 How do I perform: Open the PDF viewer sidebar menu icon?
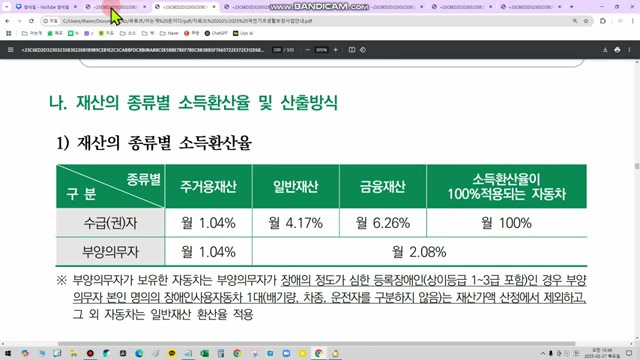coord(11,50)
